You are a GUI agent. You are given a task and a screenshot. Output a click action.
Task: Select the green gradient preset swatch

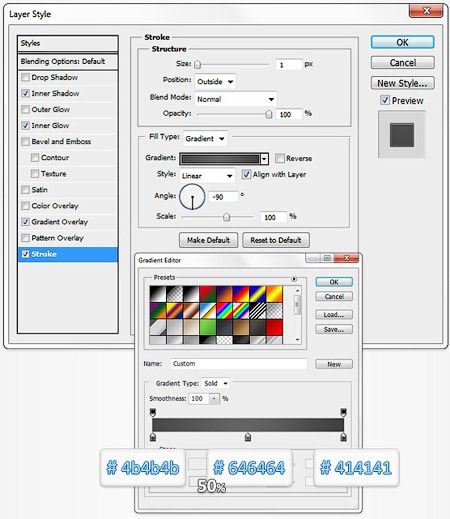(208, 327)
